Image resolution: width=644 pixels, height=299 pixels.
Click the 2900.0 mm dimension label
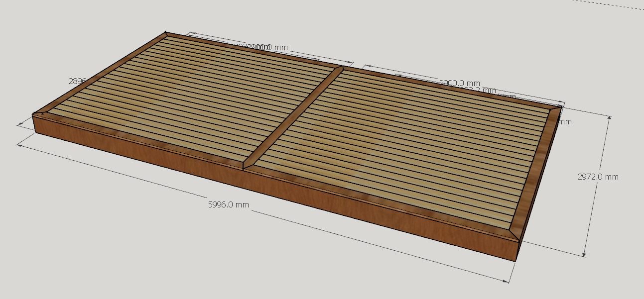[460, 83]
